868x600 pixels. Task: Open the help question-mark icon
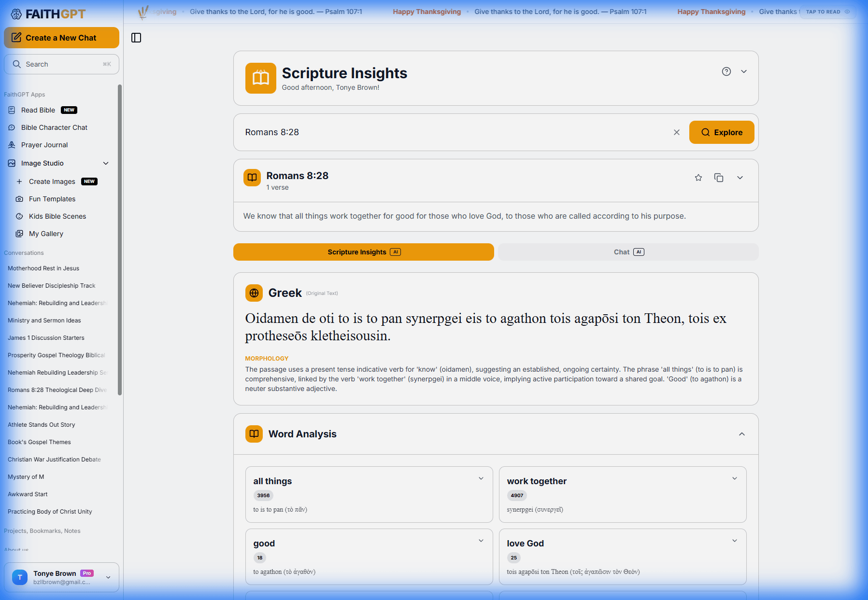(x=726, y=71)
